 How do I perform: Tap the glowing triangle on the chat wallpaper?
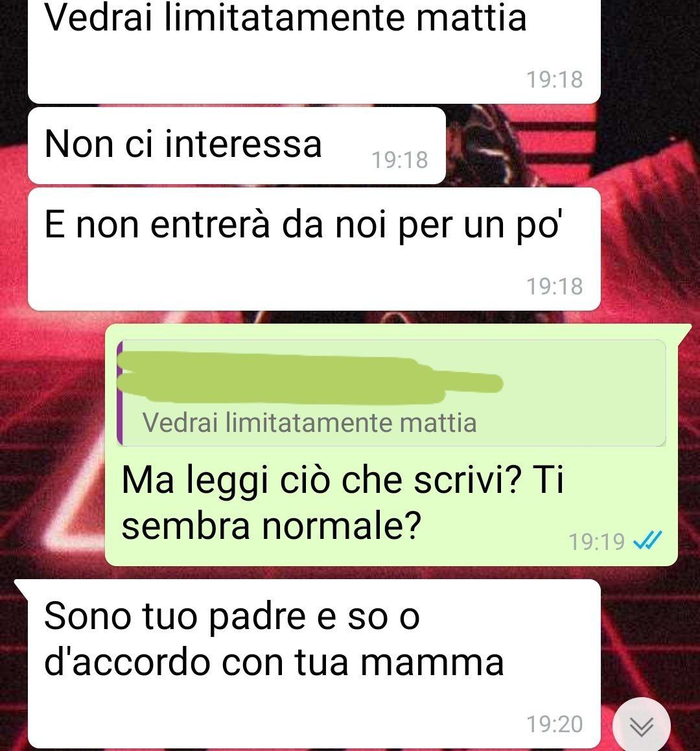click(x=72, y=503)
